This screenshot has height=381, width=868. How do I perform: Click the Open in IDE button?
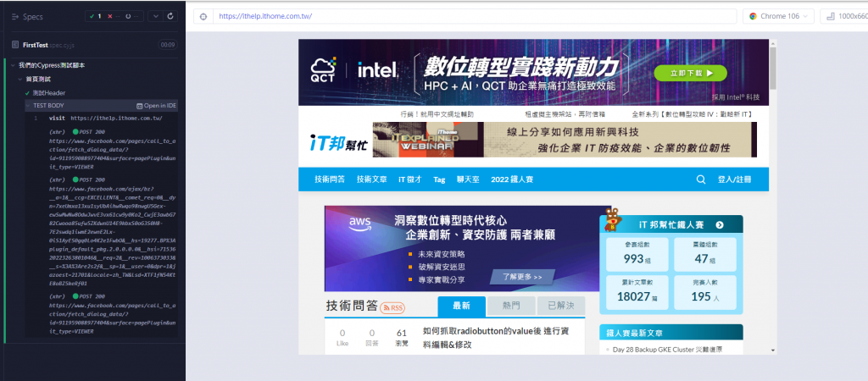click(x=156, y=106)
